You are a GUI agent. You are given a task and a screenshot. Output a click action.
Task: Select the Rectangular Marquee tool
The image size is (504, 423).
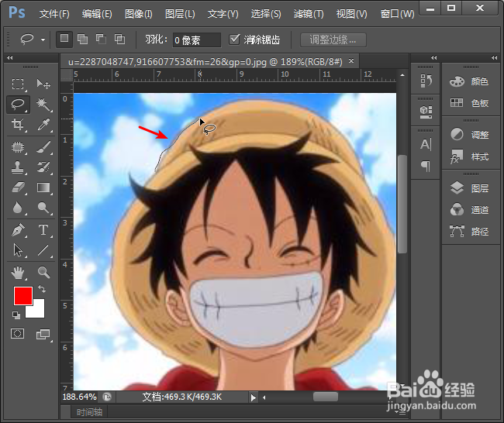click(18, 84)
